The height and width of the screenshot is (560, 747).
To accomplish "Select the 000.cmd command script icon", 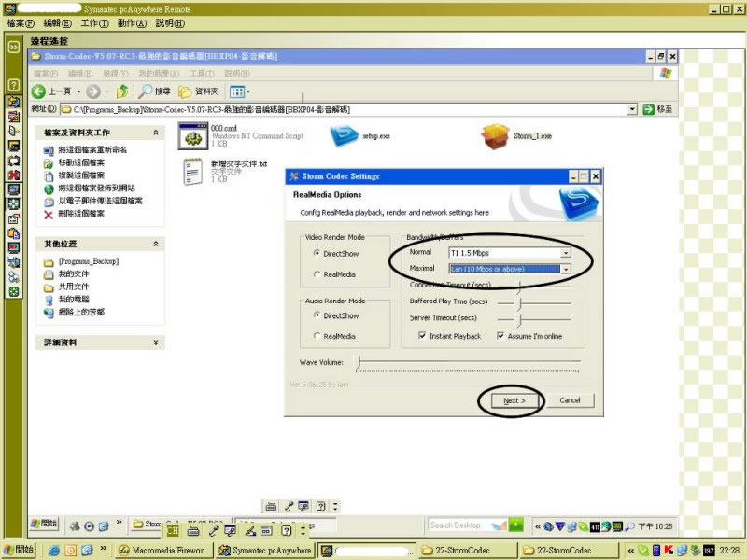I will point(192,136).
